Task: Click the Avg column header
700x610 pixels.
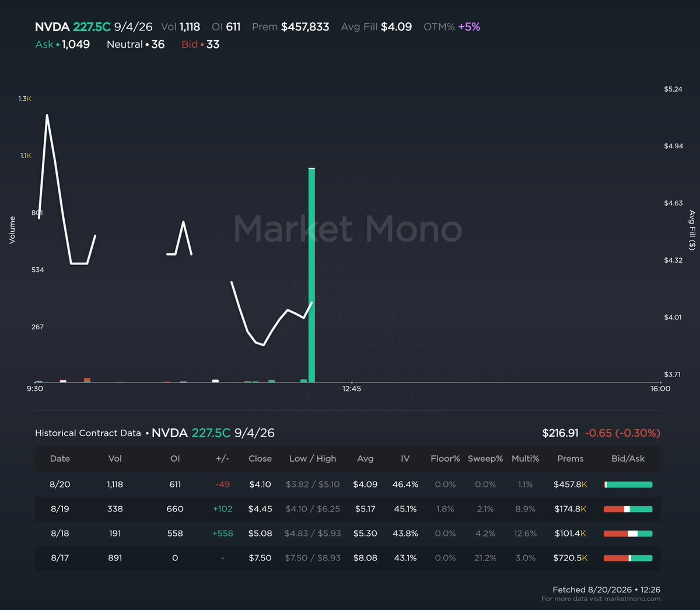Action: click(365, 459)
